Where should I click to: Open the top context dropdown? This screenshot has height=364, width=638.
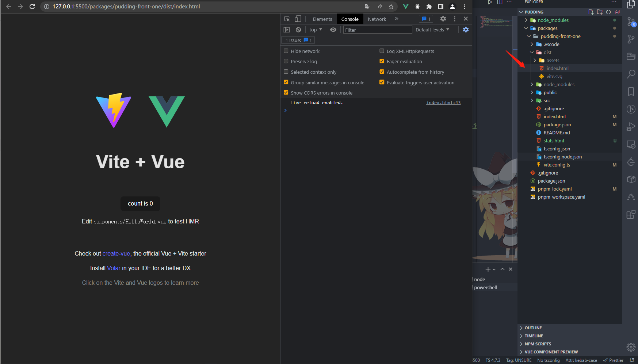click(316, 30)
